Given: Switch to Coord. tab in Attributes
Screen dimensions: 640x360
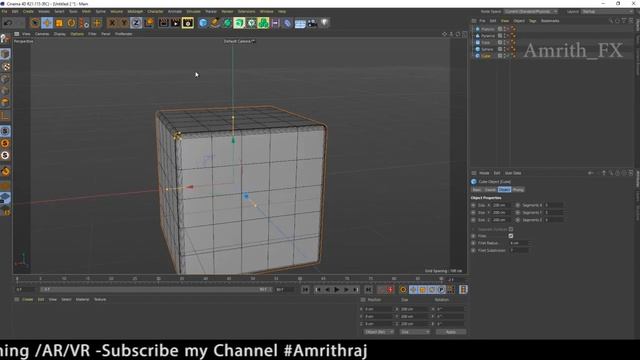Looking at the screenshot, I should point(490,190).
